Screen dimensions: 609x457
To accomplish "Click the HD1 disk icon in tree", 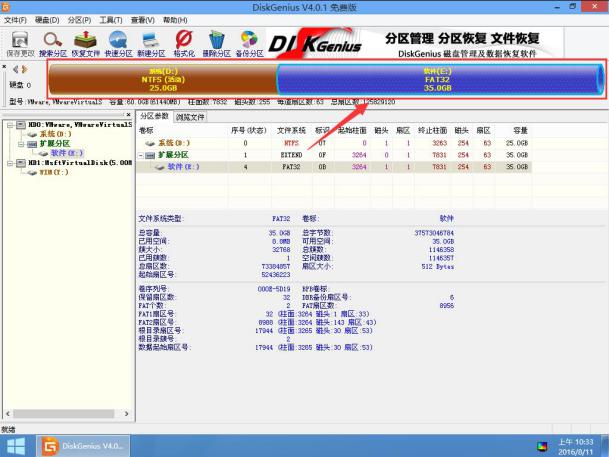I will point(21,163).
